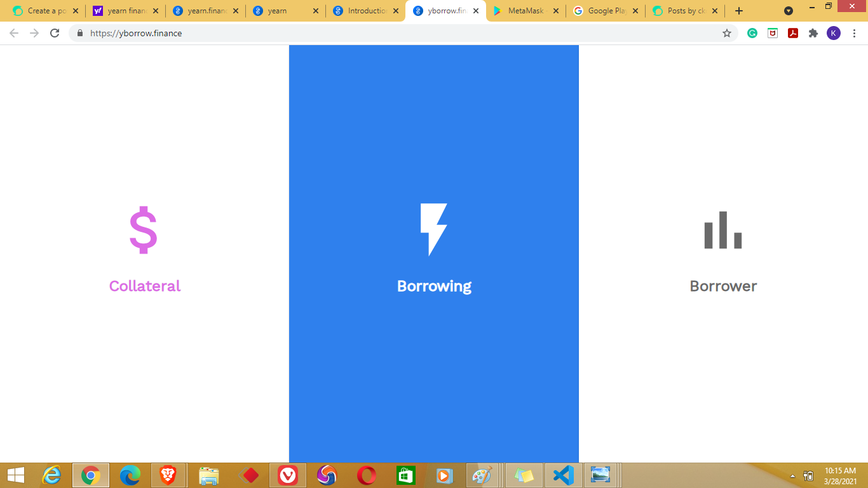Switch to the Introduction tab
The height and width of the screenshot is (488, 868).
tap(365, 11)
